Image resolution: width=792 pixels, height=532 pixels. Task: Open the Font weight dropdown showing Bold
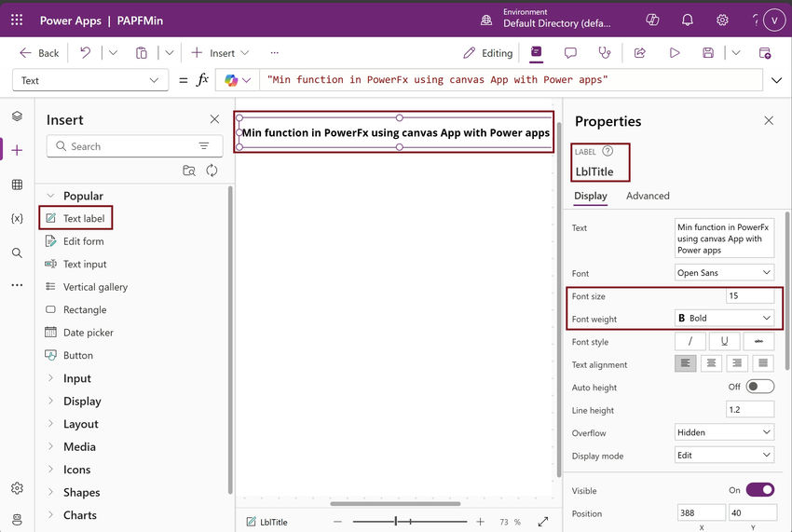[724, 318]
